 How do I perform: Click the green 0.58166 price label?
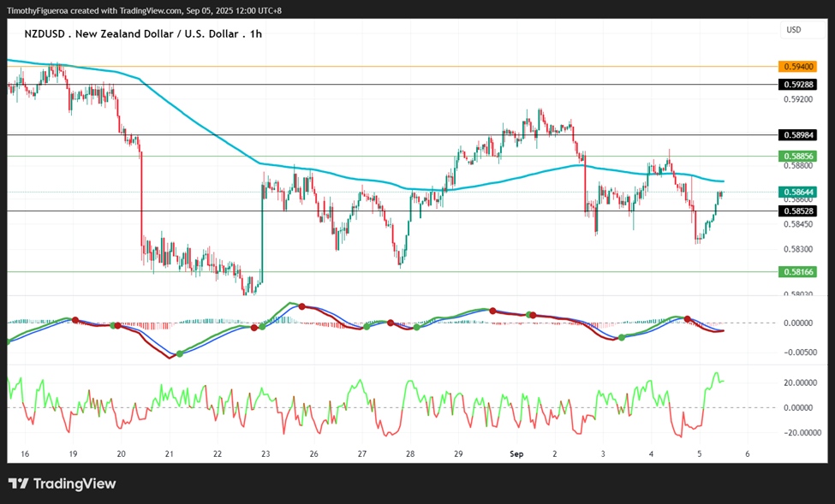coord(797,271)
